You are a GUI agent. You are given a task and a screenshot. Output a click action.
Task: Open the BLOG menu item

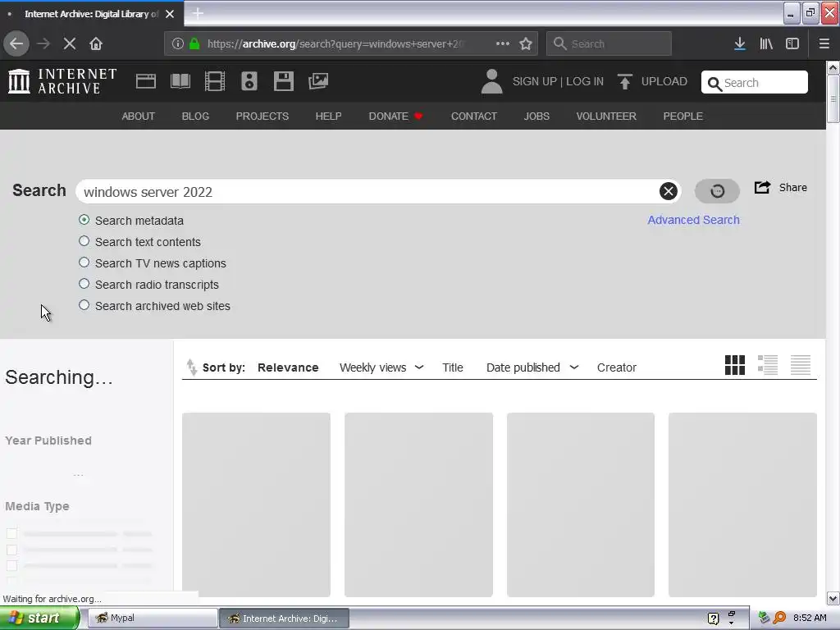tap(195, 116)
